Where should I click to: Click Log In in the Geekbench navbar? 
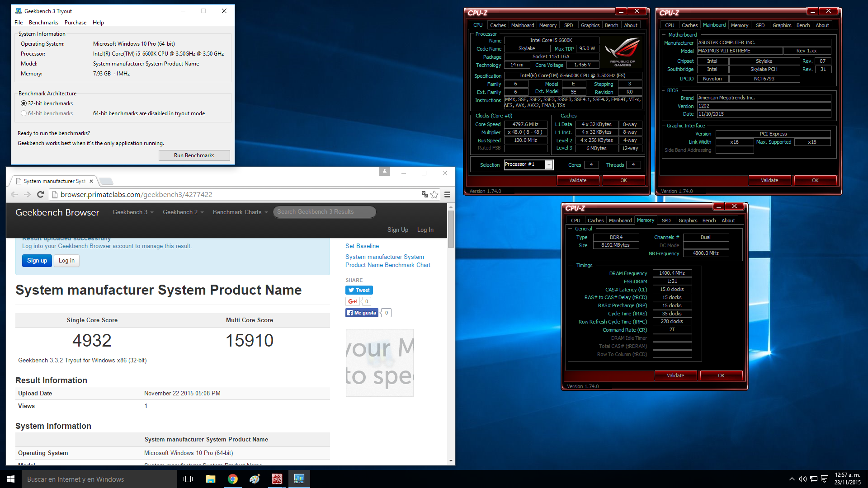[x=425, y=230]
